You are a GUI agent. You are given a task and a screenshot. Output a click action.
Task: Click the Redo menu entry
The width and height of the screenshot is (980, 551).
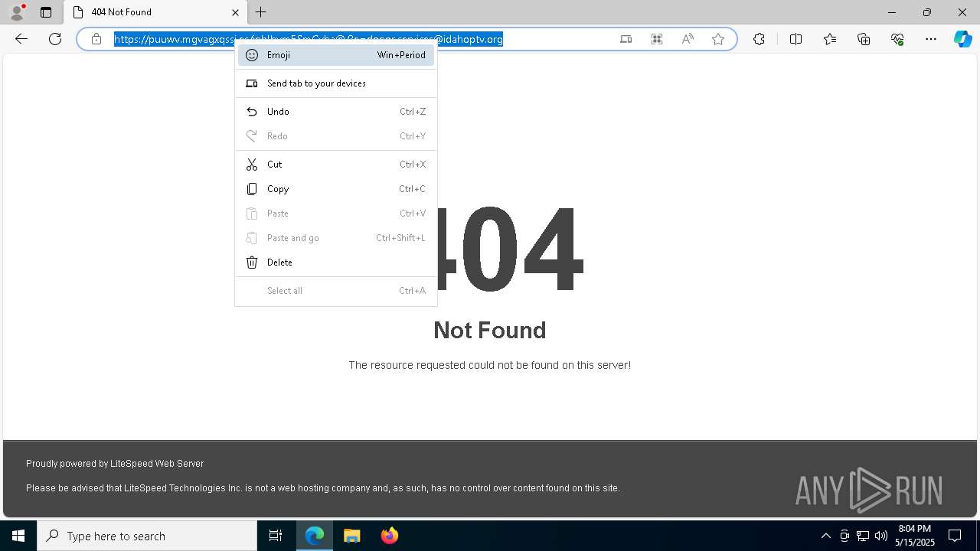[x=336, y=136]
